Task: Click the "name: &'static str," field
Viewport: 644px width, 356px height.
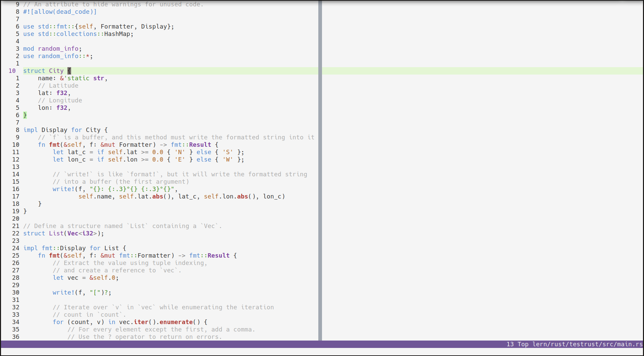Action: [x=73, y=78]
